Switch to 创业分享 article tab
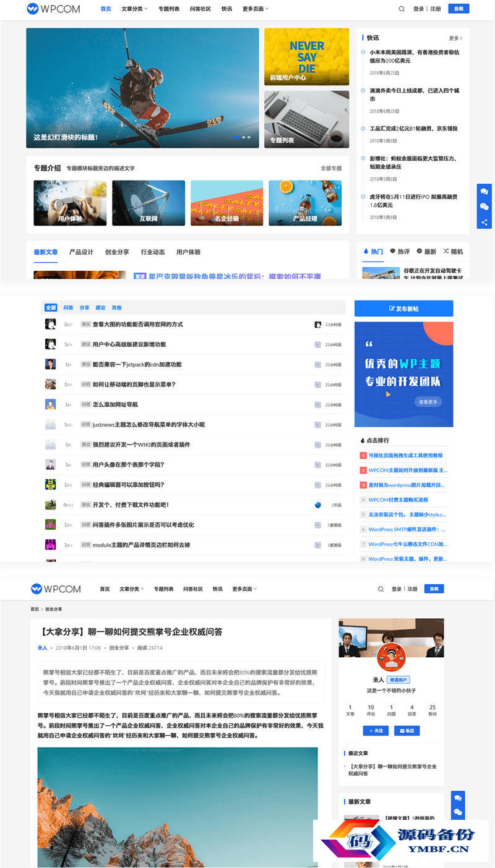This screenshot has height=868, width=495. (x=117, y=252)
